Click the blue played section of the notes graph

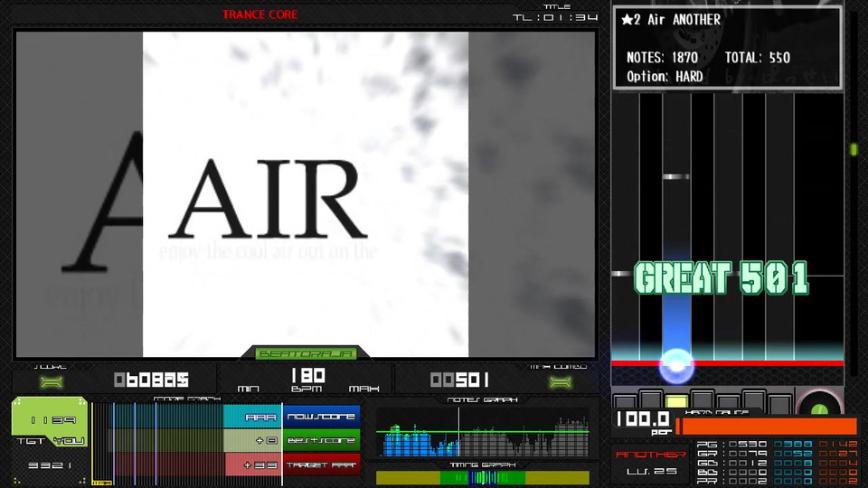pos(420,441)
